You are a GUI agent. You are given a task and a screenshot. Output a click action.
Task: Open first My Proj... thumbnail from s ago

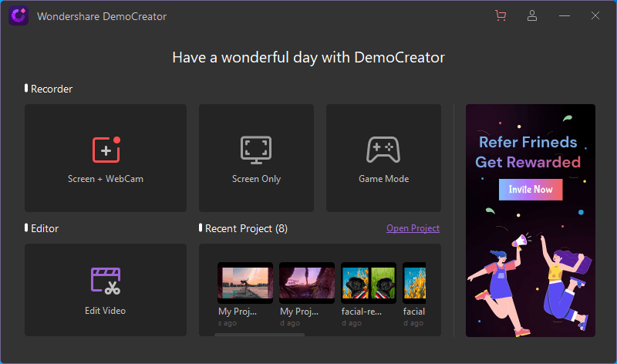(x=245, y=283)
